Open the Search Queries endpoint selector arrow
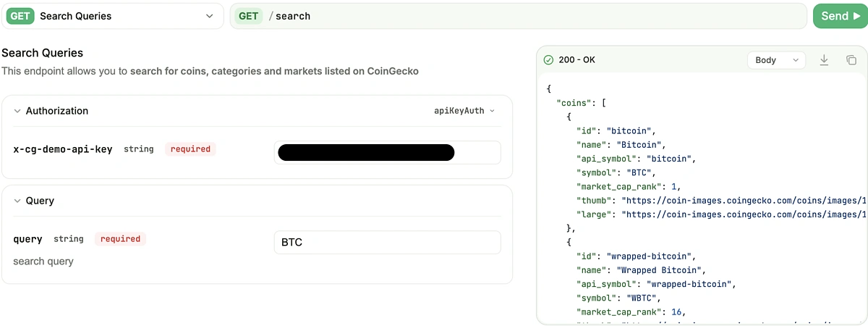The height and width of the screenshot is (326, 868). [210, 16]
